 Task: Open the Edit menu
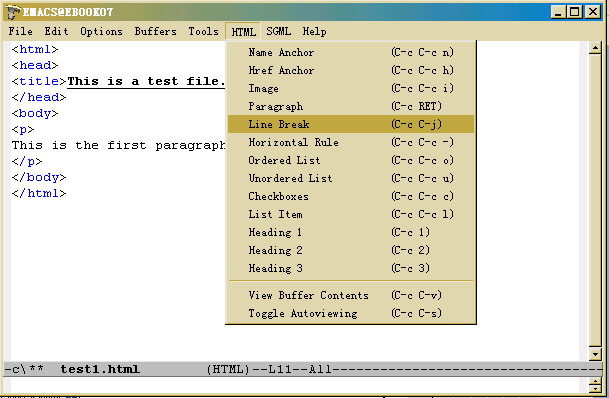click(x=56, y=31)
